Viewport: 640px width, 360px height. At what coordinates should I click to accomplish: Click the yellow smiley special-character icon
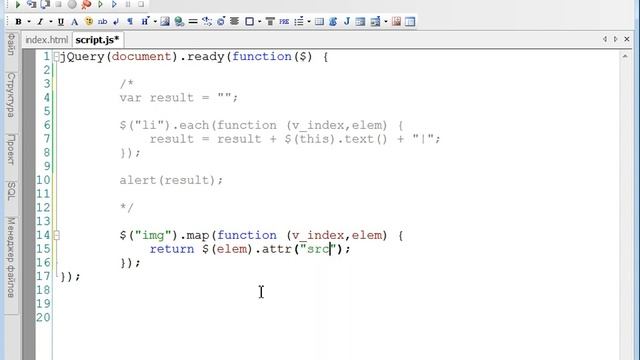(x=89, y=22)
